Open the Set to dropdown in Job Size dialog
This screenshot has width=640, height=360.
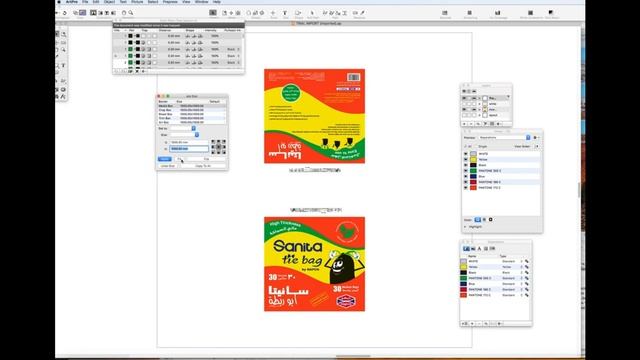pyautogui.click(x=182, y=129)
